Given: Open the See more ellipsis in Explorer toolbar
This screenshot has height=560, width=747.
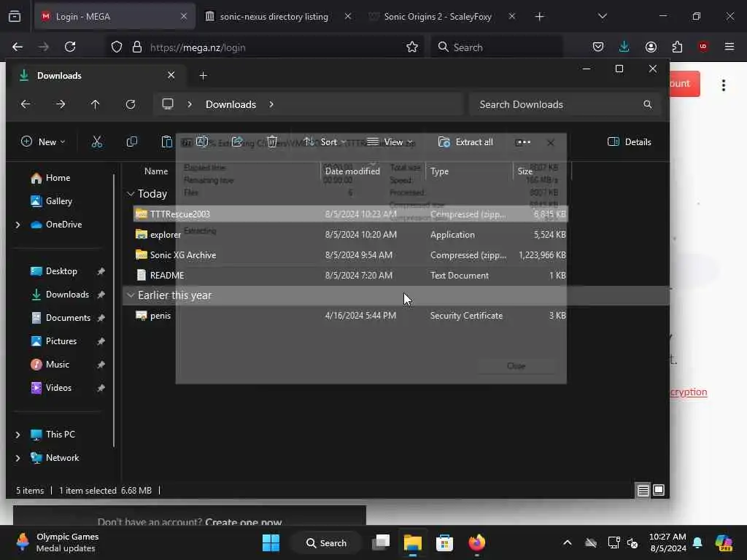Looking at the screenshot, I should (523, 142).
